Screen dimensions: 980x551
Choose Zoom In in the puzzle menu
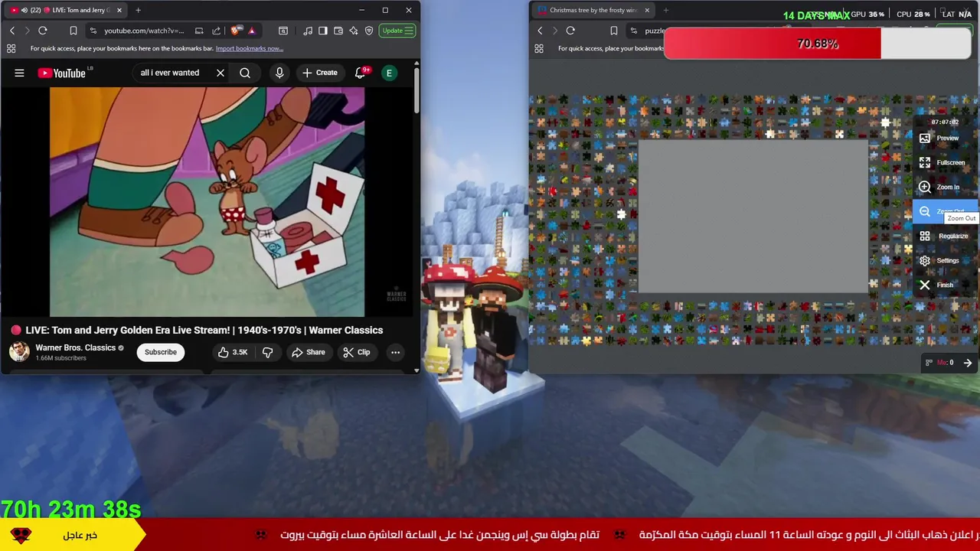946,187
